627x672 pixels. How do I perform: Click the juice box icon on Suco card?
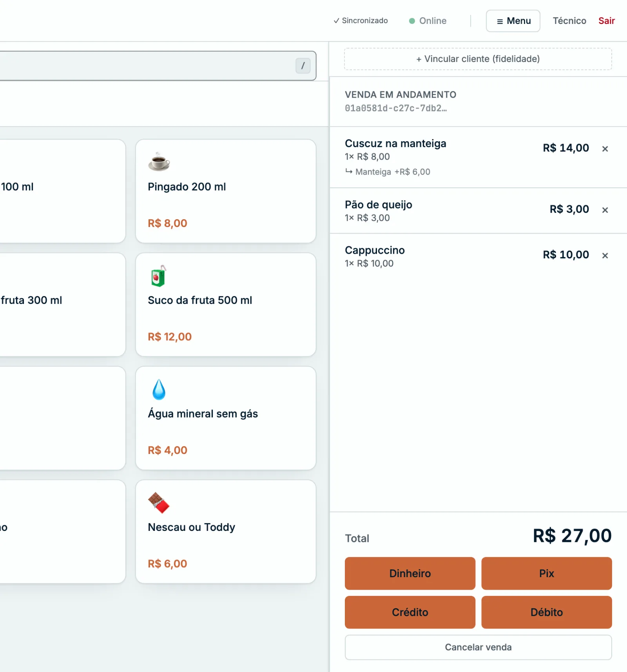click(x=159, y=275)
